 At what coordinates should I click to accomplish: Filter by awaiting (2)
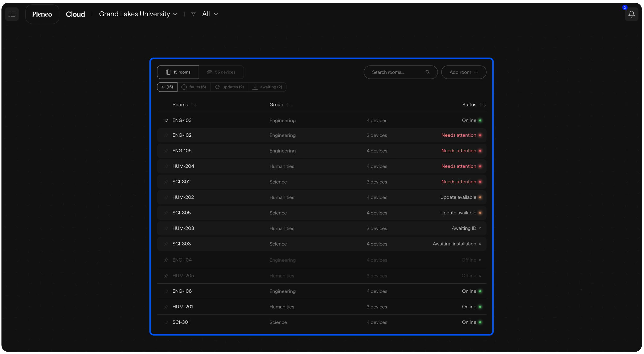267,87
